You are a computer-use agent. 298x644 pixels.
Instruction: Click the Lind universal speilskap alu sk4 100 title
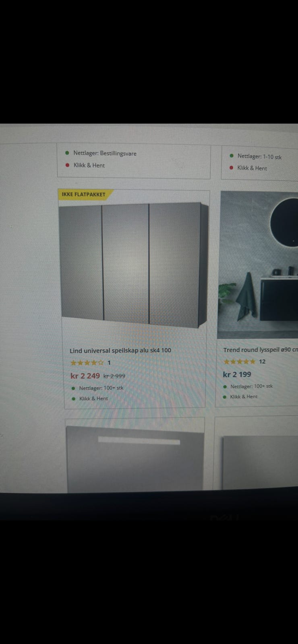(x=120, y=350)
